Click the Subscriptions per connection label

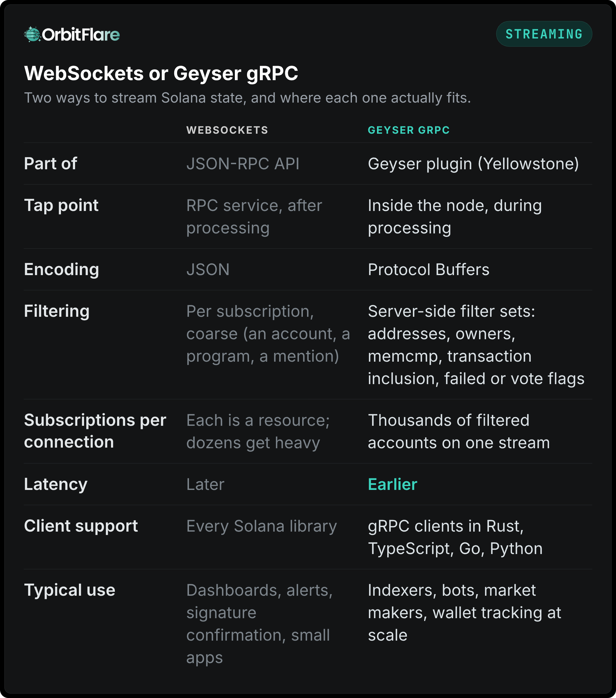tap(95, 431)
